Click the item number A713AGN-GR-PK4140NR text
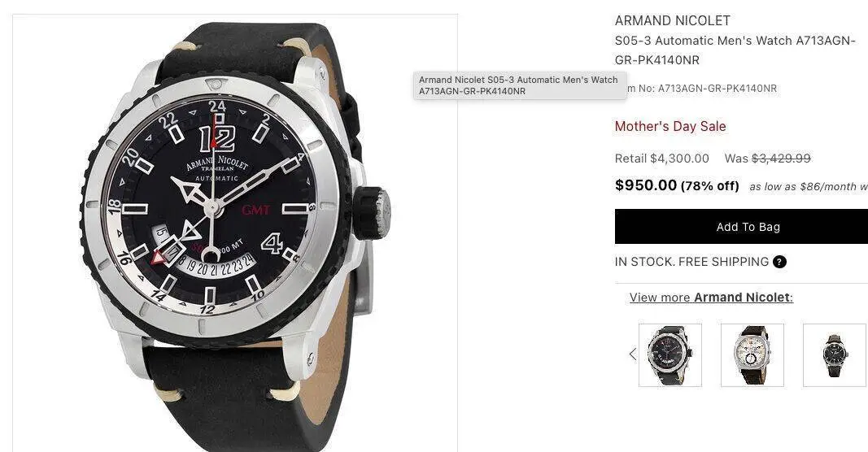 coord(717,89)
